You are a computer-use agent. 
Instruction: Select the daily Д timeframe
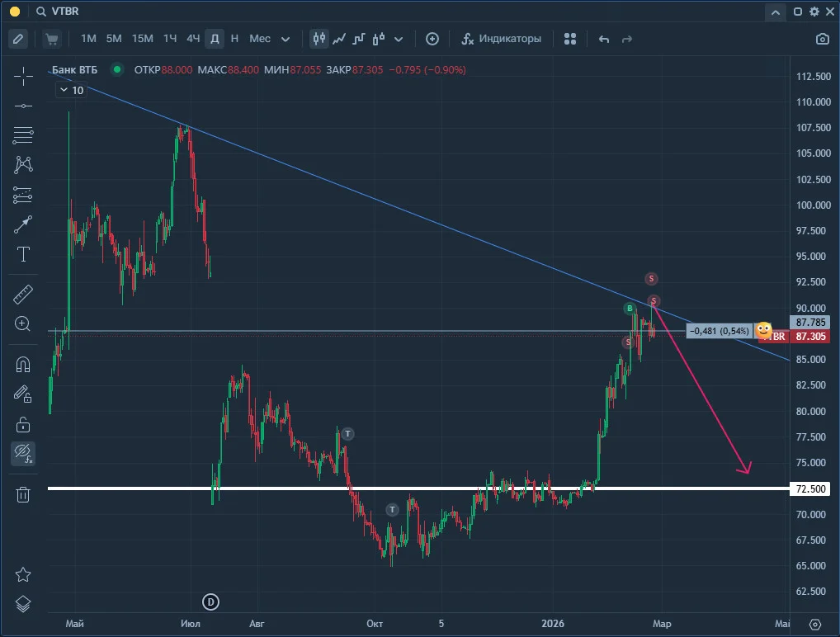tap(215, 39)
